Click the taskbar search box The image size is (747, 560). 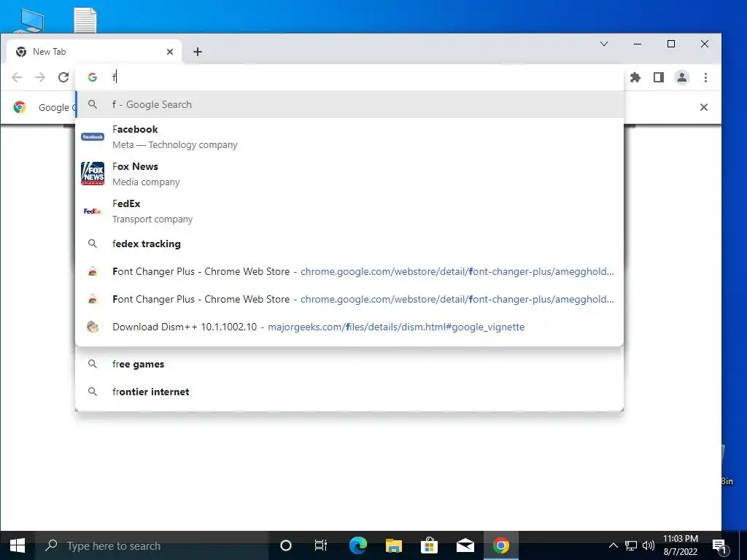(x=152, y=545)
